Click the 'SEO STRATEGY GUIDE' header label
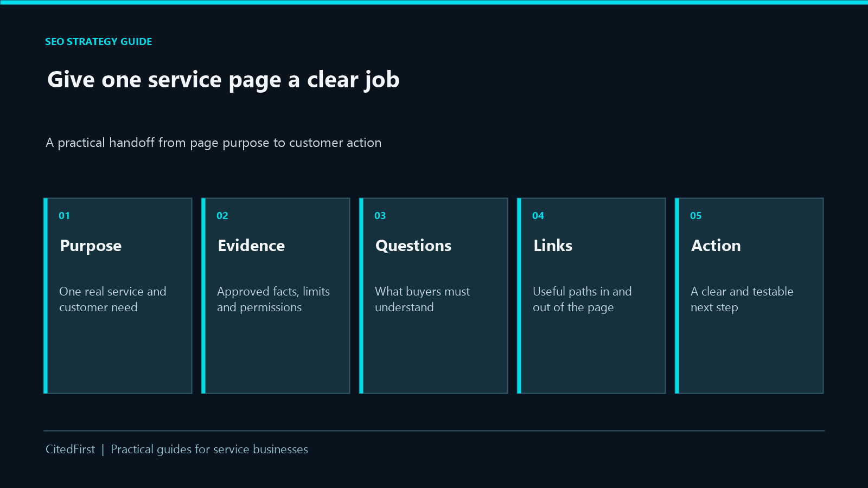Screen dimensions: 868x488 98,42
